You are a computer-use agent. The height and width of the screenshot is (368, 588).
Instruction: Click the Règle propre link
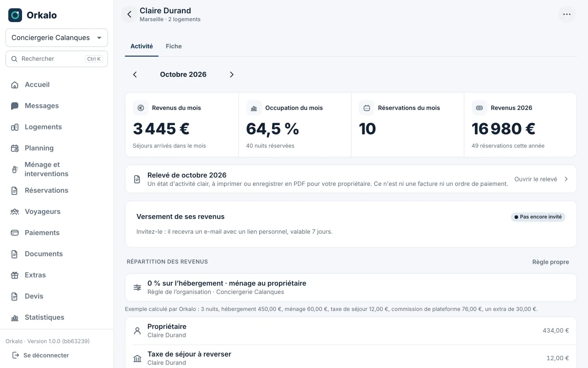coord(551,262)
